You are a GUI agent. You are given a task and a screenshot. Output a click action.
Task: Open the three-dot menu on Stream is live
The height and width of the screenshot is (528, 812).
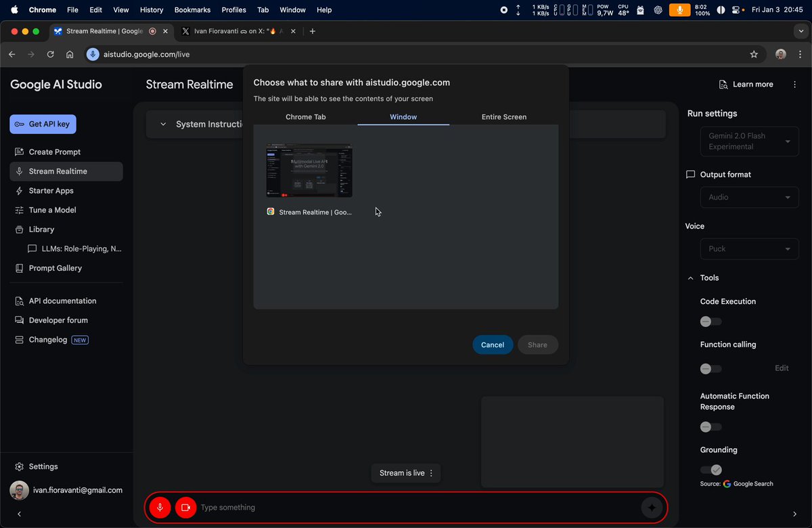point(431,473)
